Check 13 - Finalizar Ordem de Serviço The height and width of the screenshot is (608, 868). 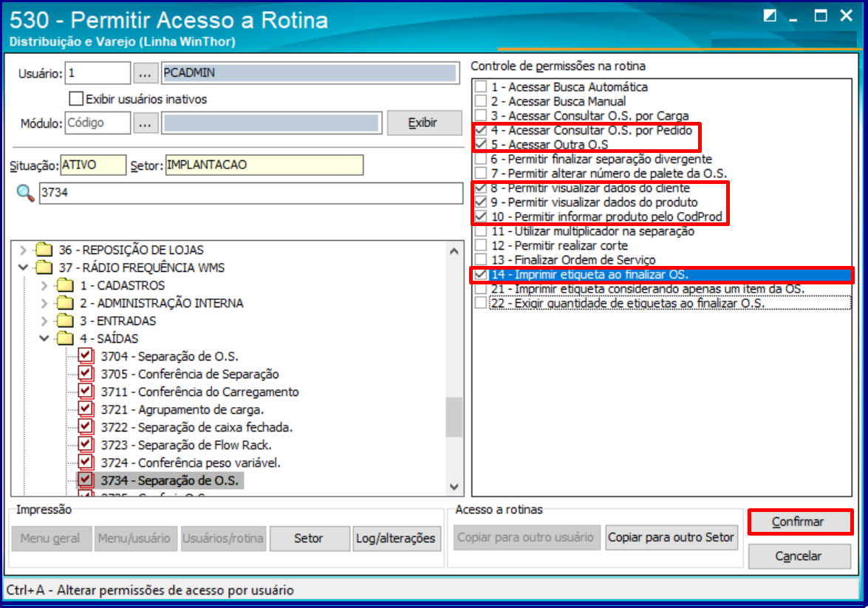[x=481, y=260]
